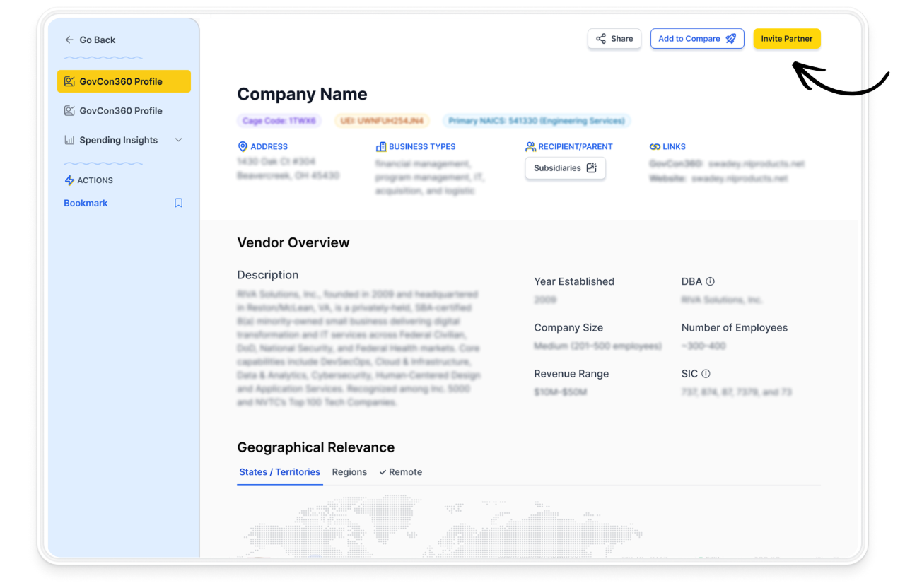Click the blurred GovCon360 link value
This screenshot has height=588, width=905.
click(757, 164)
